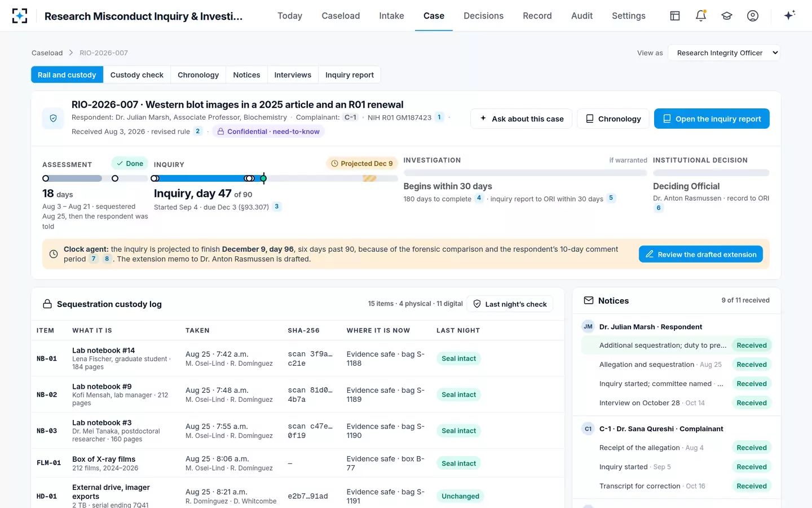This screenshot has width=812, height=508.
Task: Click the hatched projected overrun segment on rail
Action: 369,178
